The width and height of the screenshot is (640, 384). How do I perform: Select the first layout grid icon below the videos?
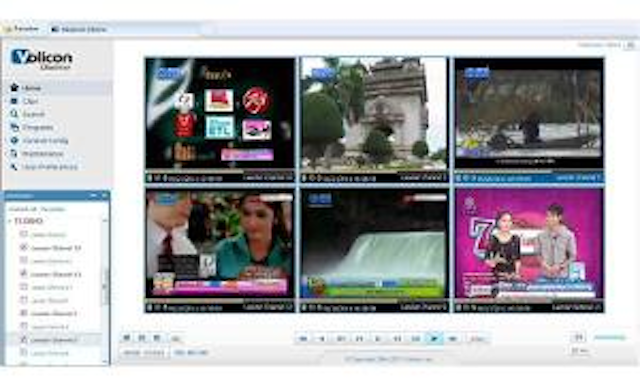click(x=127, y=337)
